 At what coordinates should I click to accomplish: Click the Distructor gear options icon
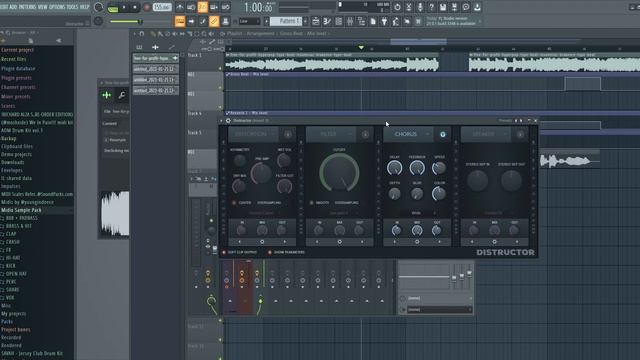click(228, 120)
